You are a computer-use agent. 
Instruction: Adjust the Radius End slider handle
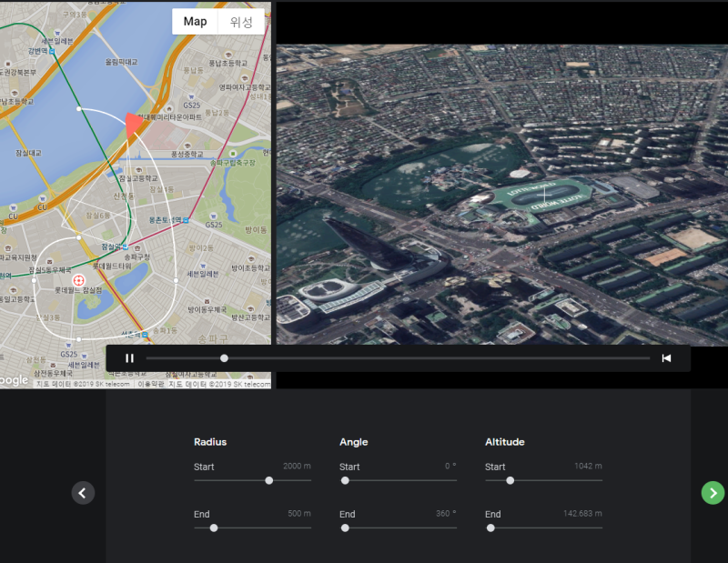[x=214, y=528]
